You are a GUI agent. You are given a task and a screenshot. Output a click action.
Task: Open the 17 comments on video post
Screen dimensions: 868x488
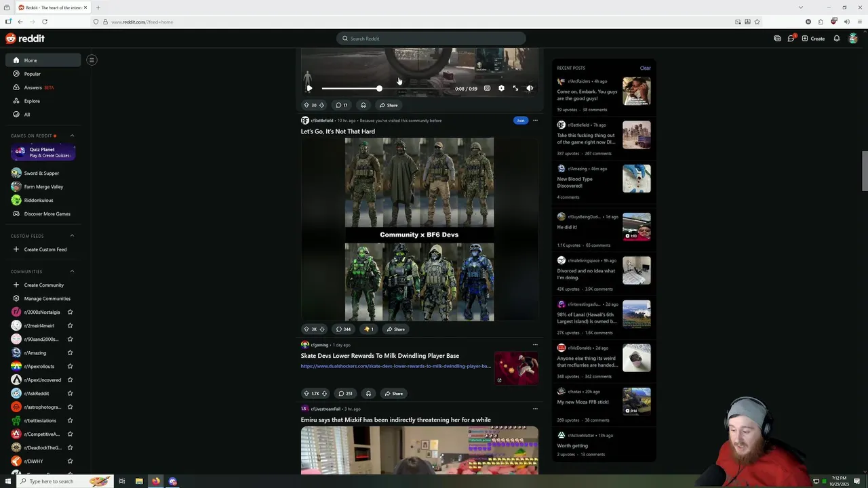tap(342, 105)
